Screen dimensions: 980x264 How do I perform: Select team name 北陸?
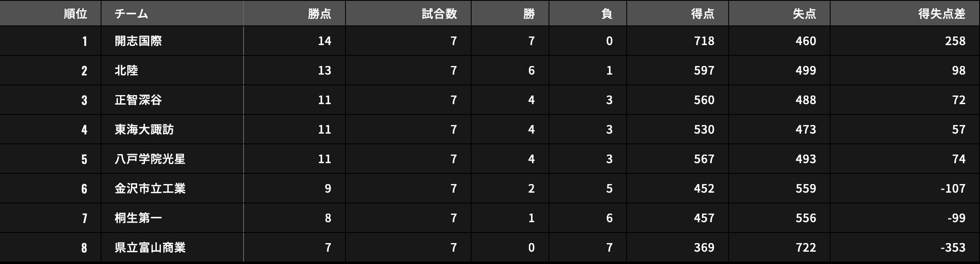click(126, 71)
